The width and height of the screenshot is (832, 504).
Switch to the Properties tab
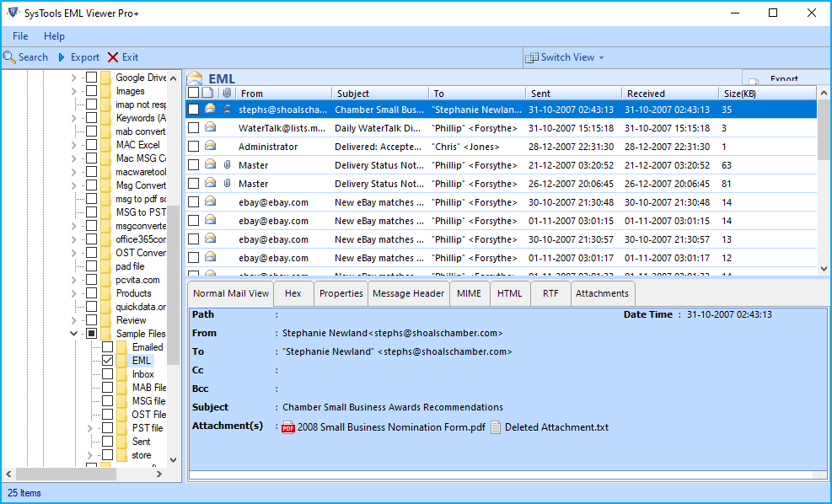coord(341,293)
